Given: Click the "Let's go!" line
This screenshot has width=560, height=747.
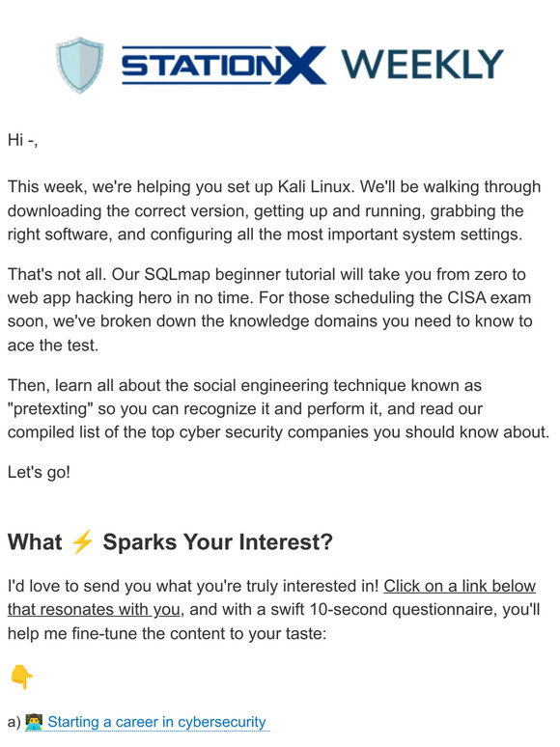Looking at the screenshot, I should 39,472.
